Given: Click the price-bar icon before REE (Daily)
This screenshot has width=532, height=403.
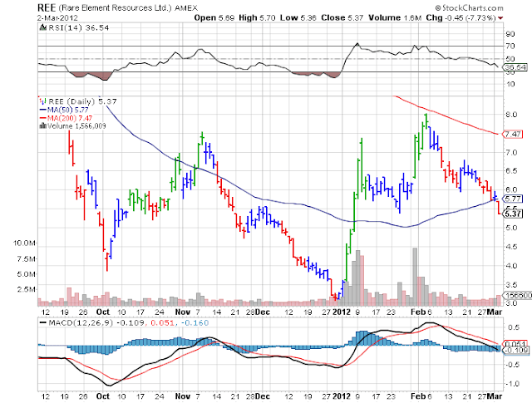Looking at the screenshot, I should tap(42, 101).
